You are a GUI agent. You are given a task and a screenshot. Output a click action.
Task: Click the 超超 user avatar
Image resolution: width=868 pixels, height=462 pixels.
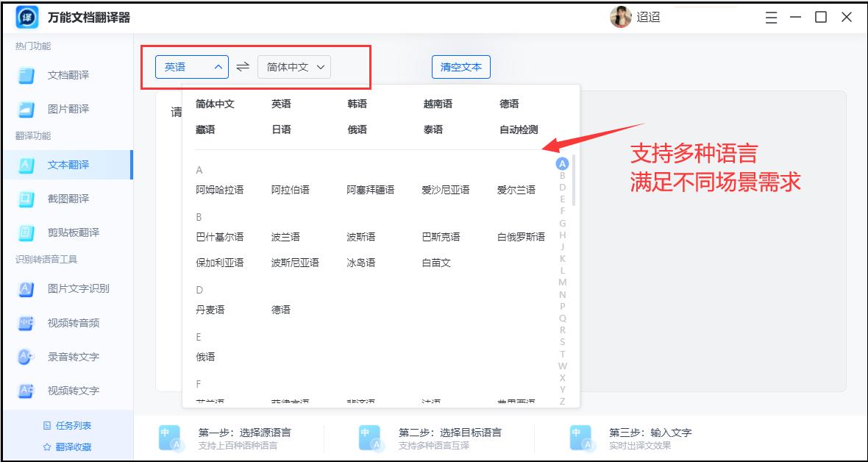[x=622, y=16]
